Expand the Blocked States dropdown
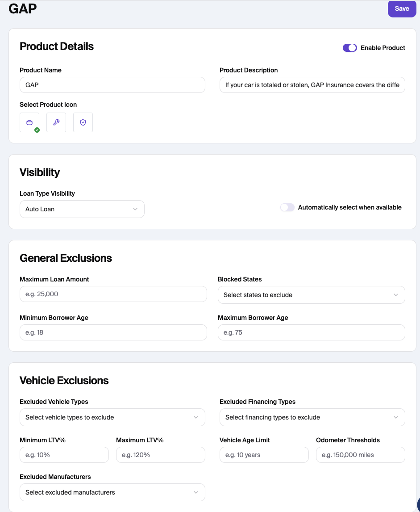Screen dimensions: 420x512 pyautogui.click(x=311, y=295)
